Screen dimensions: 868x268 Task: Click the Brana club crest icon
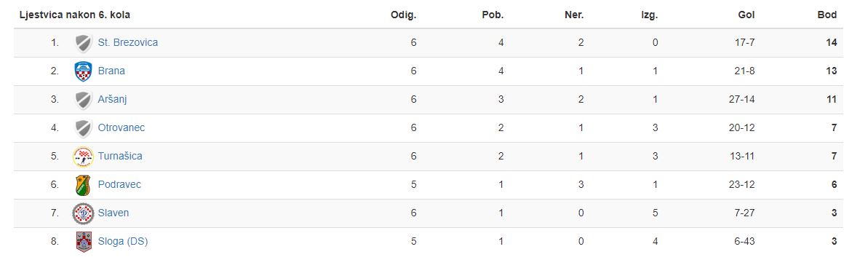point(84,71)
